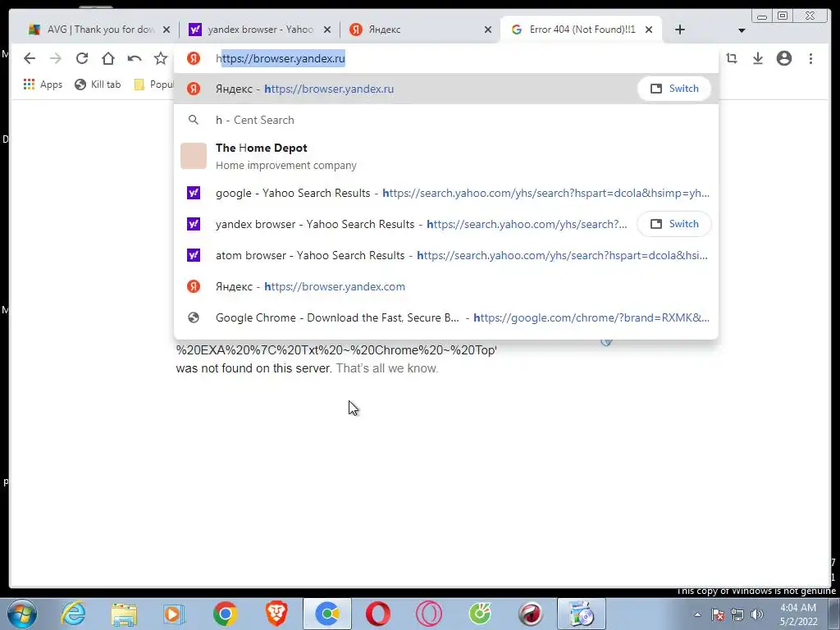Launch Opera browser from taskbar
This screenshot has width=840, height=630.
coord(378,614)
